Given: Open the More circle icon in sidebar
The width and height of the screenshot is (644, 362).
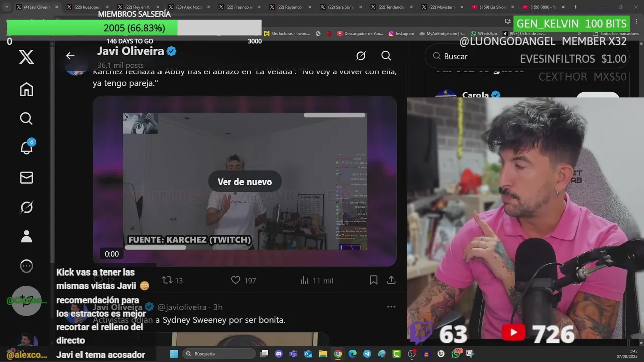Looking at the screenshot, I should pyautogui.click(x=26, y=266).
